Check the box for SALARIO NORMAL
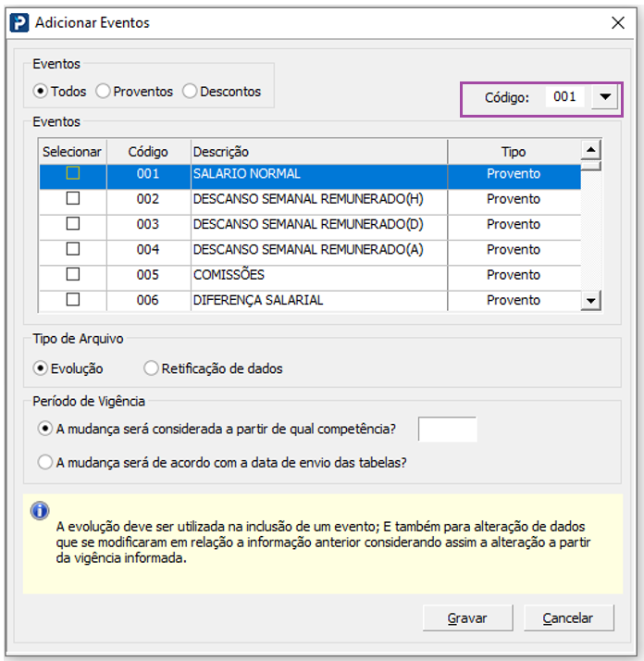 coord(73,173)
